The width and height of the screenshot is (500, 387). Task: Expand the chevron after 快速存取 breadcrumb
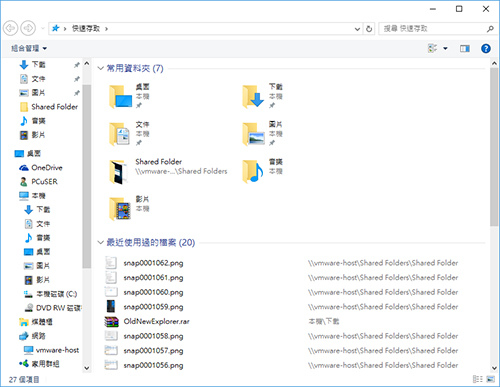[106, 29]
